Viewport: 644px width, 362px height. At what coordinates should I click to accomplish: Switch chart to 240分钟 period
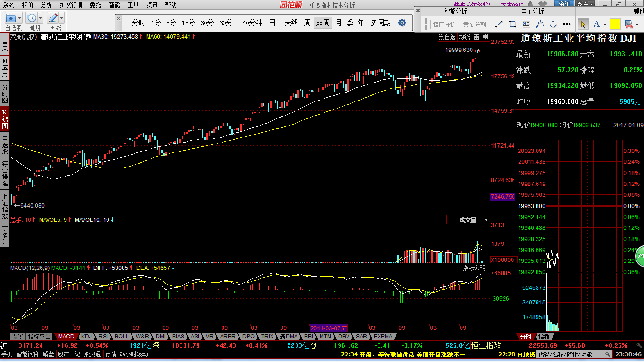[251, 23]
